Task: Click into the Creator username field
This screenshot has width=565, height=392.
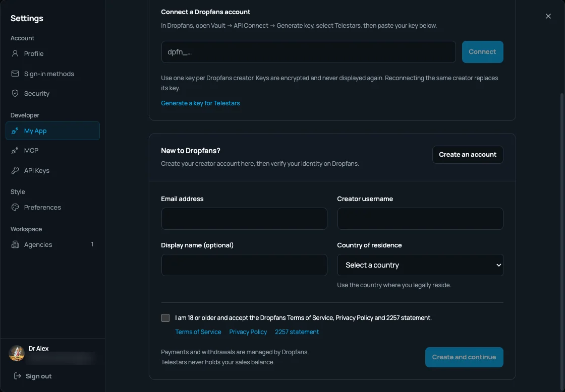Action: pos(420,219)
